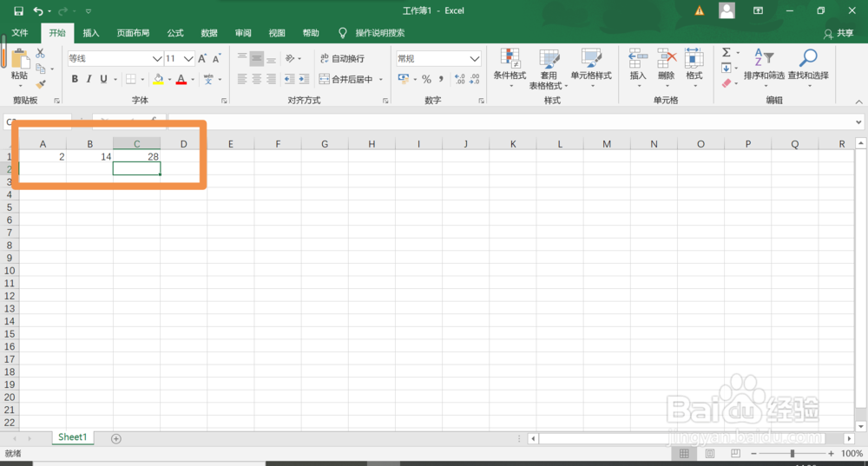The image size is (868, 466).
Task: Open 排序和筛选 sort and filter
Action: [764, 68]
